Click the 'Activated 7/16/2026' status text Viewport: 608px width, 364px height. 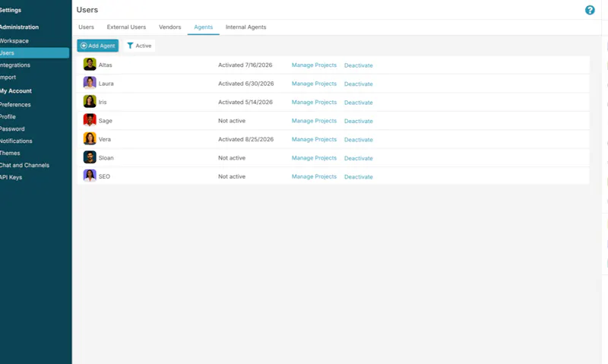click(x=245, y=65)
